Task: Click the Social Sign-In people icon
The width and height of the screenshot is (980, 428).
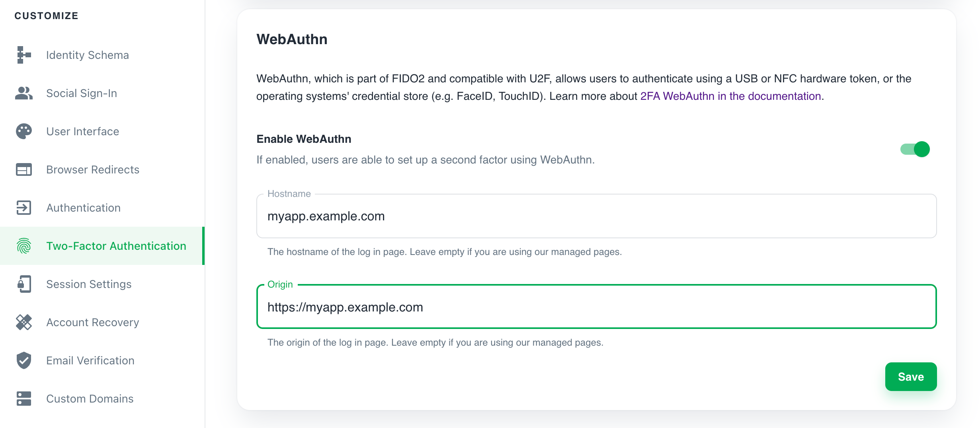Action: click(24, 93)
